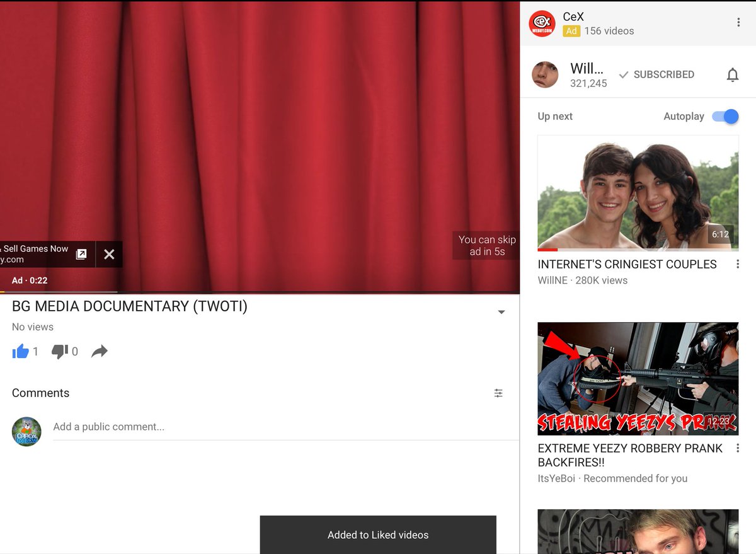This screenshot has width=756, height=554.
Task: Share the video with arrow icon
Action: pyautogui.click(x=100, y=351)
